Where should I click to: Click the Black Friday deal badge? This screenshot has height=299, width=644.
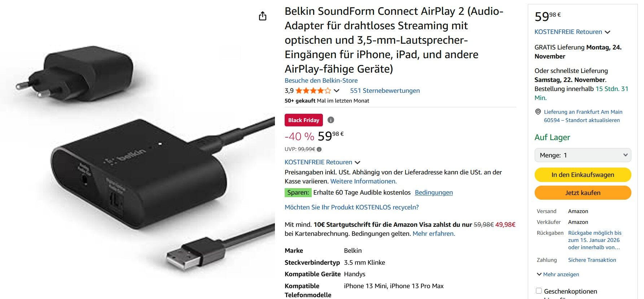click(303, 120)
